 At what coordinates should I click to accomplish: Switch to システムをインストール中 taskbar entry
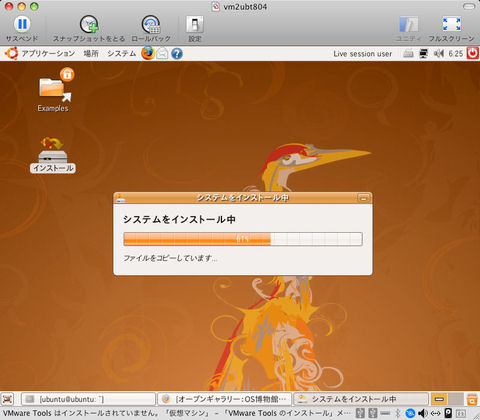coord(361,399)
